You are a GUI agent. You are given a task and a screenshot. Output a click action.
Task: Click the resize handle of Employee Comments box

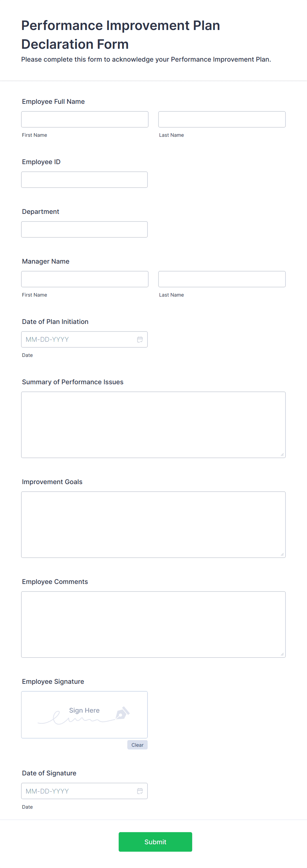coord(283,654)
